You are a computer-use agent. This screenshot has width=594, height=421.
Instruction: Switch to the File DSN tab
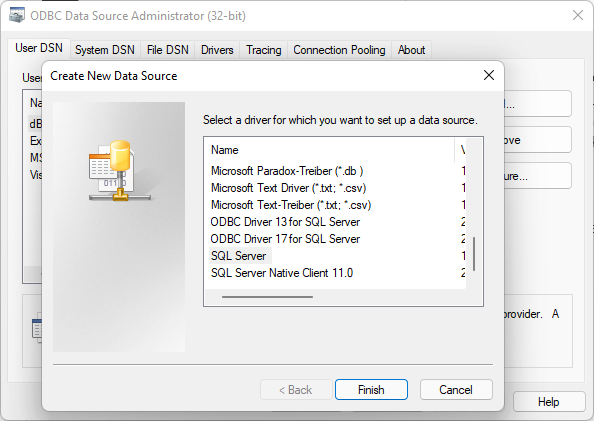pos(168,50)
